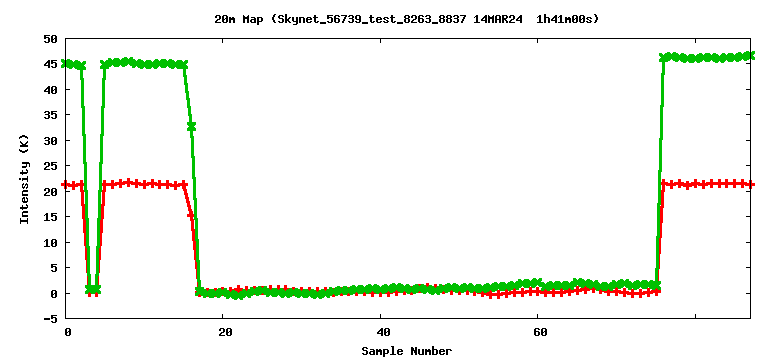The width and height of the screenshot is (768, 360).
Task: Click the x-axis tick label 0
Action: click(x=68, y=332)
